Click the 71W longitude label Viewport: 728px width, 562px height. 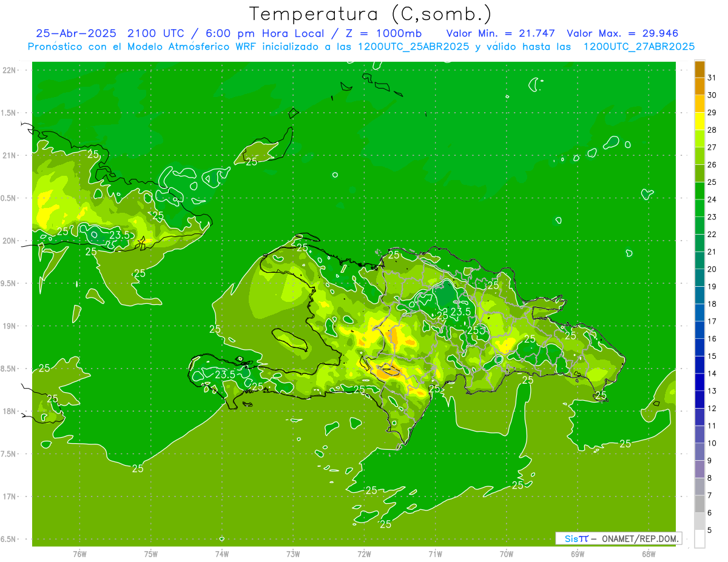tap(435, 554)
